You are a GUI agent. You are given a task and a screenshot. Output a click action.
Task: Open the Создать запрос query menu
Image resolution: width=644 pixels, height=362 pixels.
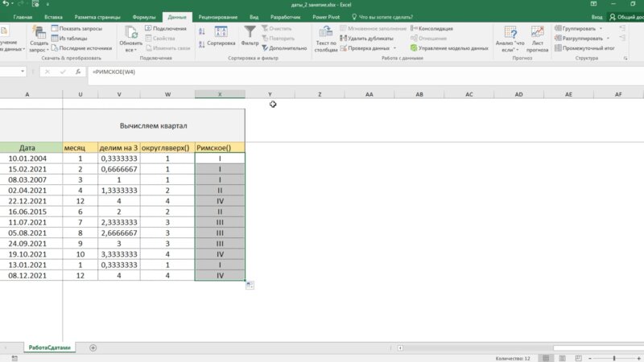[39, 39]
